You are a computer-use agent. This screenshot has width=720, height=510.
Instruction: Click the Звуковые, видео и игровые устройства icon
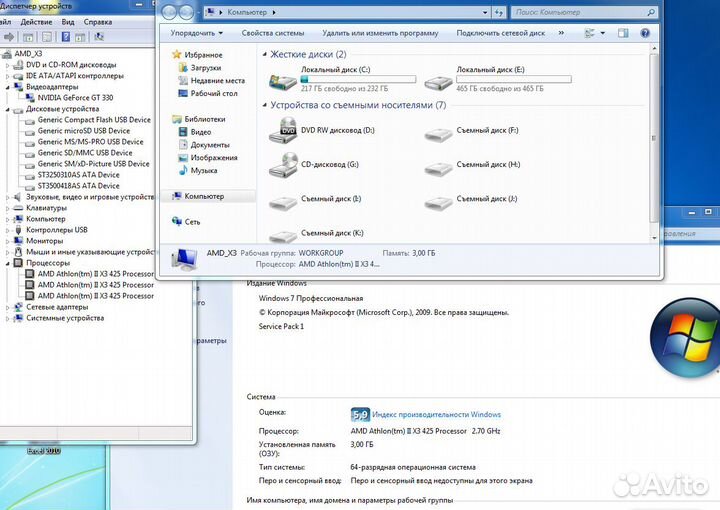pos(18,197)
